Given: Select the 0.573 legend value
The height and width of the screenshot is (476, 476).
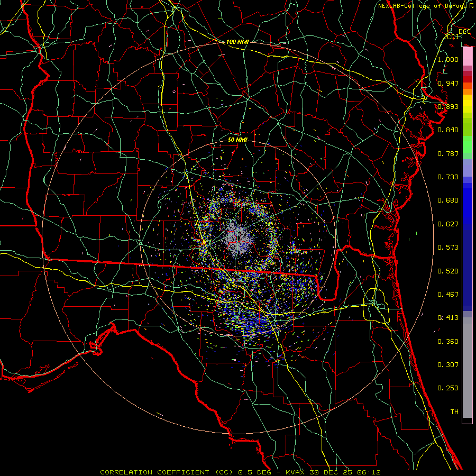Looking at the screenshot, I should 448,248.
